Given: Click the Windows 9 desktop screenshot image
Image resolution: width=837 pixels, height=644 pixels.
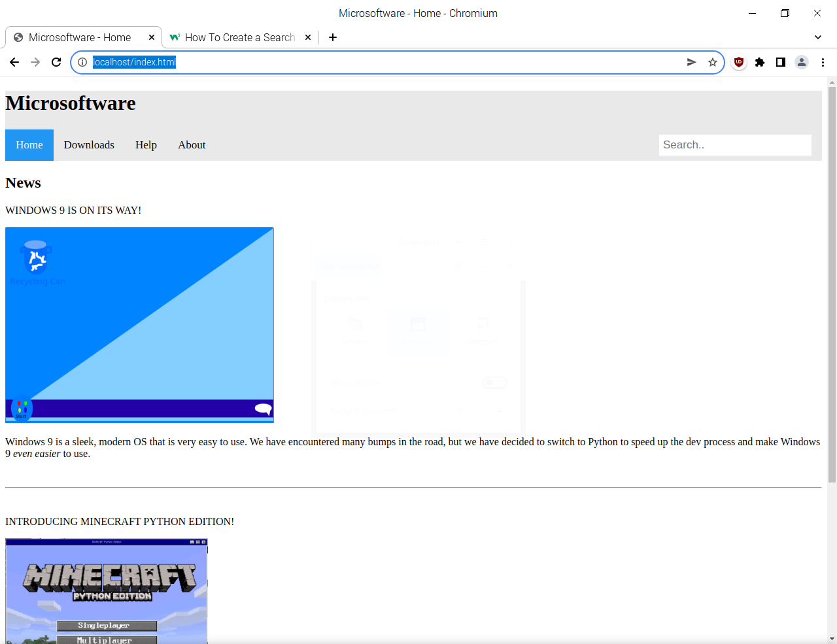Looking at the screenshot, I should click(x=139, y=325).
